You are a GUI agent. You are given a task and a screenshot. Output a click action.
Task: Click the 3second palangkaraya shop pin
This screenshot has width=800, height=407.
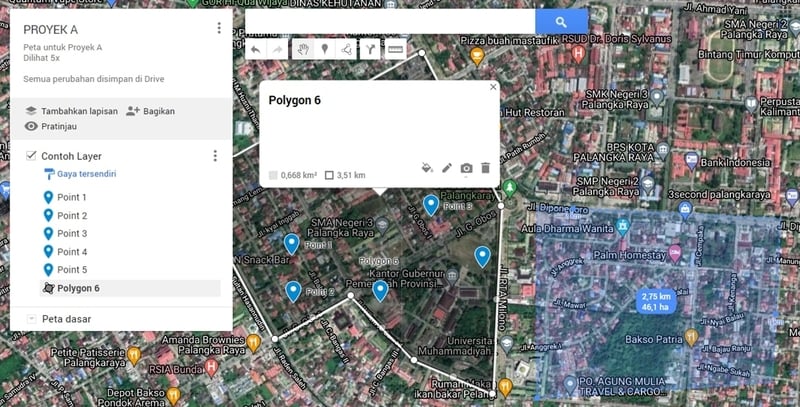(685, 208)
